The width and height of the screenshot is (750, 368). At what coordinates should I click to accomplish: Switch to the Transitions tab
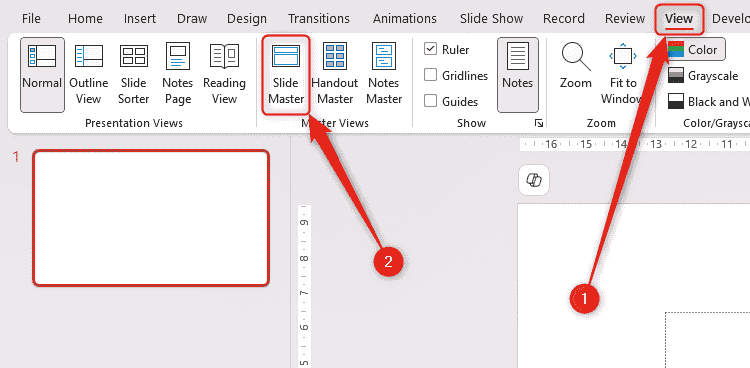(x=319, y=19)
